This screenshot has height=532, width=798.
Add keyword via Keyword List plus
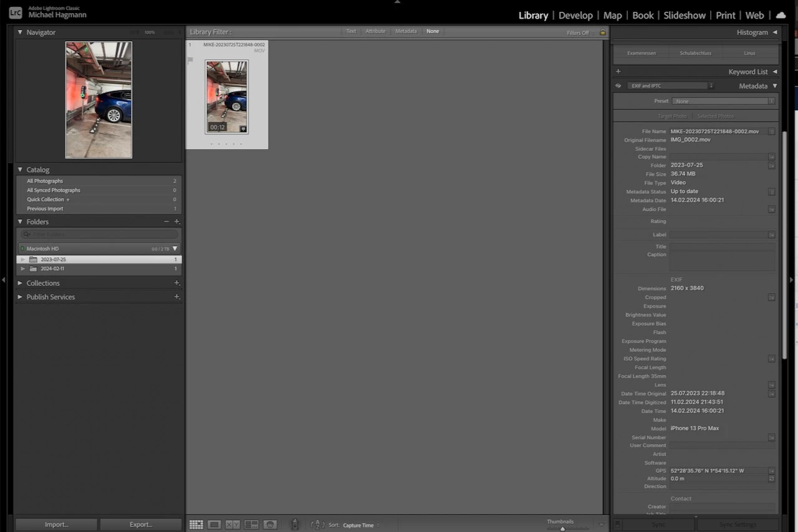pos(618,72)
